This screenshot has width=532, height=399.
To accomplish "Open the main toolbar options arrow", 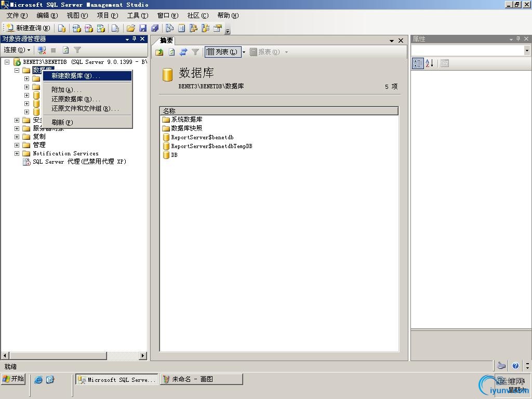I will [228, 31].
